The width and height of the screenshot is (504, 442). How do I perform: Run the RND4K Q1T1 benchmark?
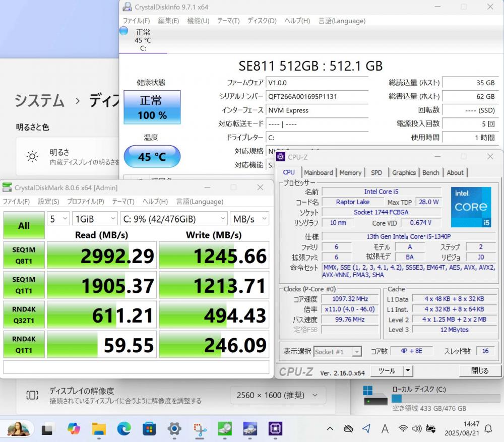coord(24,344)
